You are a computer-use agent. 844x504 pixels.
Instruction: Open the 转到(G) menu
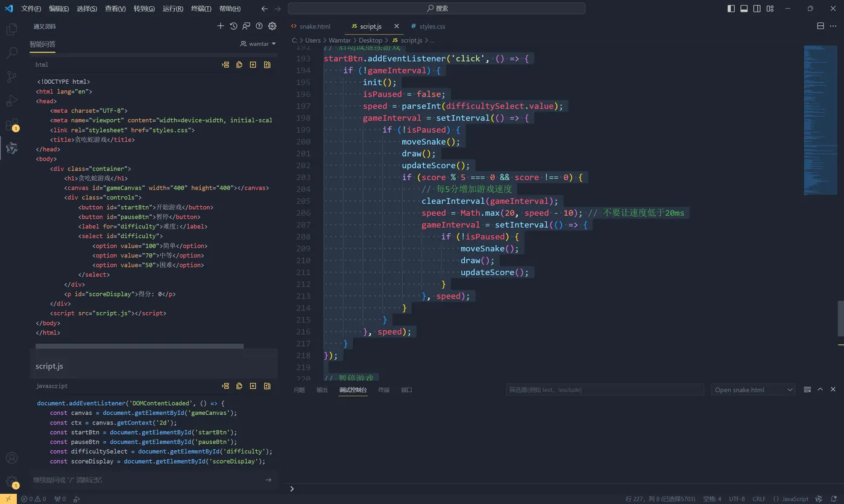[144, 8]
